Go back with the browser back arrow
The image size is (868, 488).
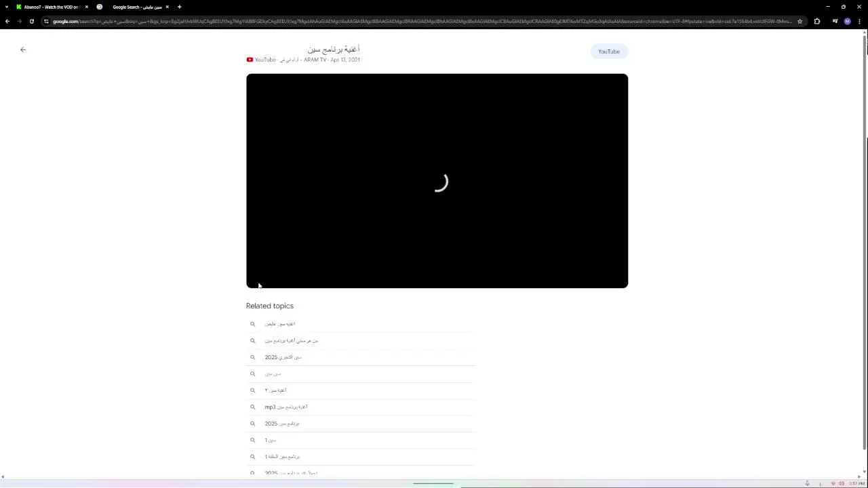pyautogui.click(x=7, y=21)
